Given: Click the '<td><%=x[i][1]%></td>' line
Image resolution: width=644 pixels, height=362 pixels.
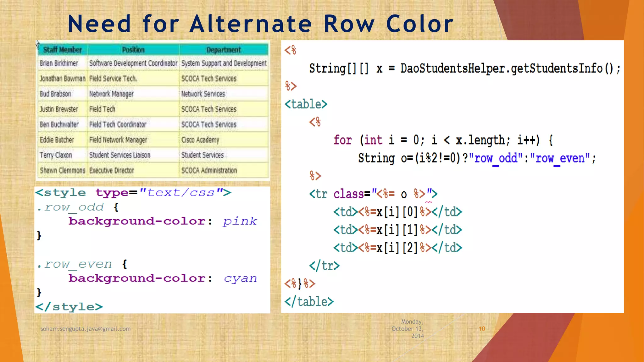Looking at the screenshot, I should pos(398,230).
